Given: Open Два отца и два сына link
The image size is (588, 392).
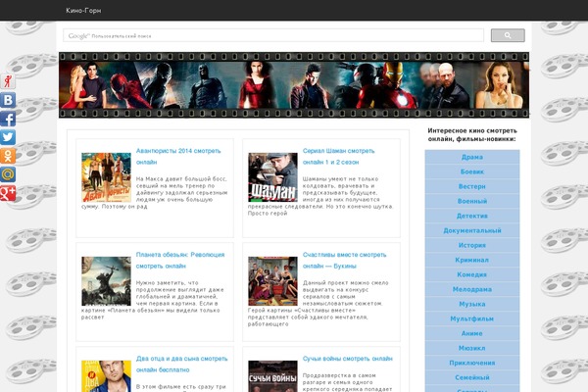Looking at the screenshot, I should (x=181, y=364).
